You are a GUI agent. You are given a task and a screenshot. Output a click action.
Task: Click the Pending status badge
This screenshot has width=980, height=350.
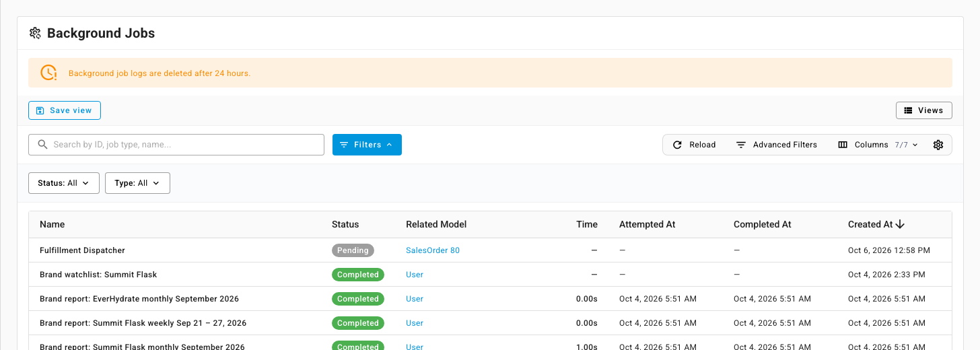[353, 250]
